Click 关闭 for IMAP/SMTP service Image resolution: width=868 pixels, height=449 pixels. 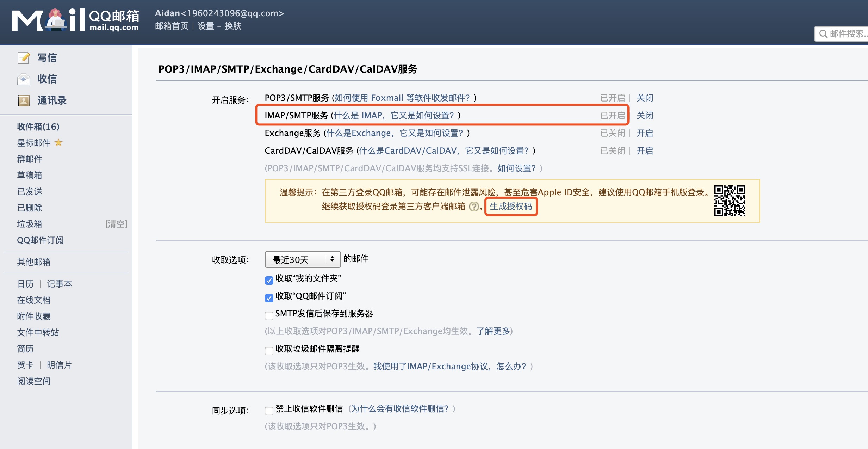click(645, 116)
